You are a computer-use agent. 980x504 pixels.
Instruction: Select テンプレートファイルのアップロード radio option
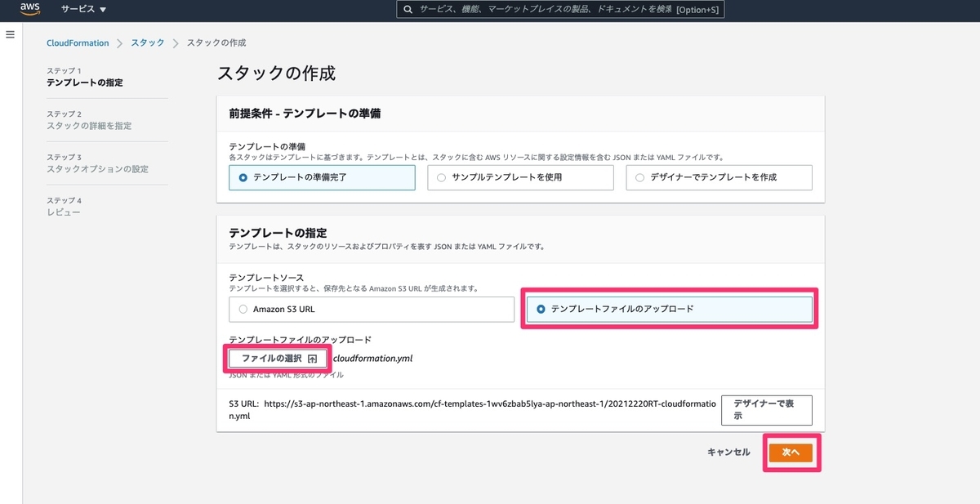[670, 309]
